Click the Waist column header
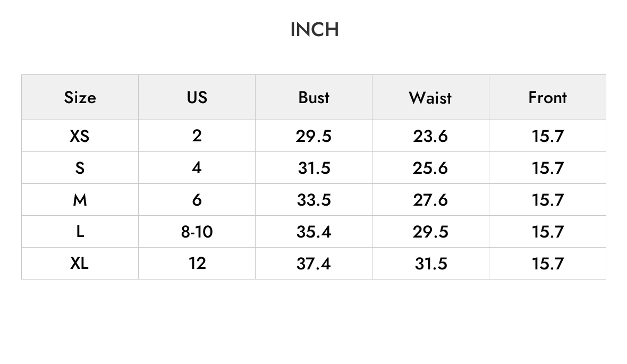The width and height of the screenshot is (627, 364). 430,98
